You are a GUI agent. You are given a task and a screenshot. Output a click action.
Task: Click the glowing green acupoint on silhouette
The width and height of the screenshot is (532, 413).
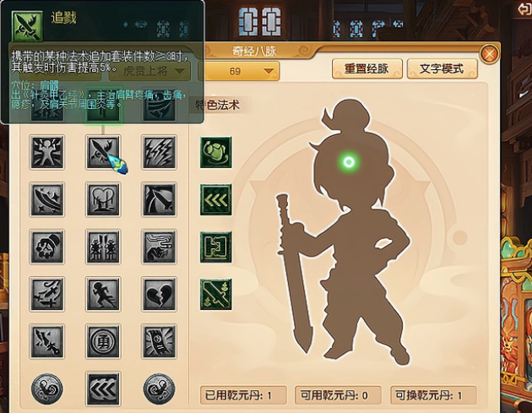[x=349, y=162]
